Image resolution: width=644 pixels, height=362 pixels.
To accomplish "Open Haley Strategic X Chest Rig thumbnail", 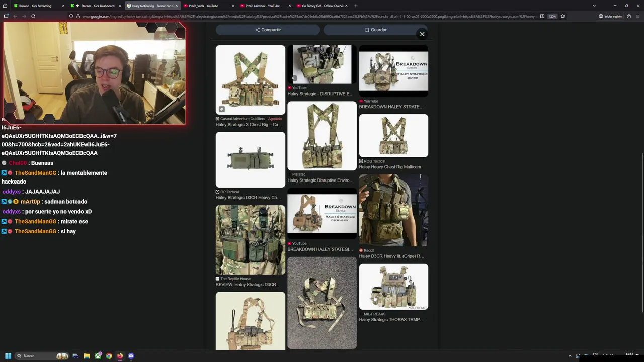I will tap(250, 79).
